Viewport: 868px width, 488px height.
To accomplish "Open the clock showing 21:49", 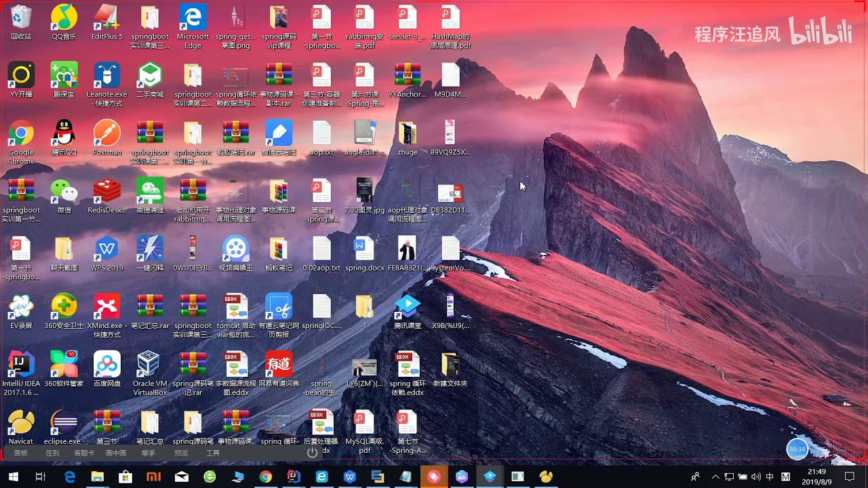I will (x=816, y=477).
